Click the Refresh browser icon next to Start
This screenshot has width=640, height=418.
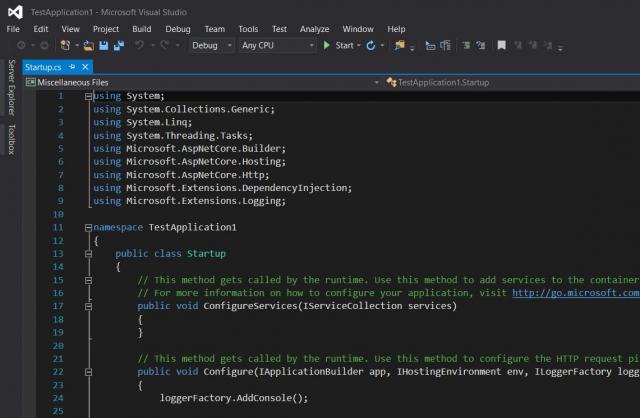tap(370, 45)
